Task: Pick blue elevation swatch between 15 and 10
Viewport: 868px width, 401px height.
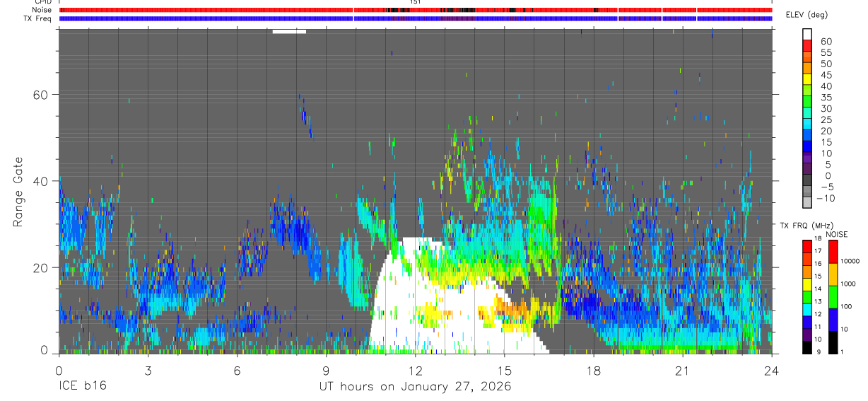Action: pyautogui.click(x=807, y=146)
